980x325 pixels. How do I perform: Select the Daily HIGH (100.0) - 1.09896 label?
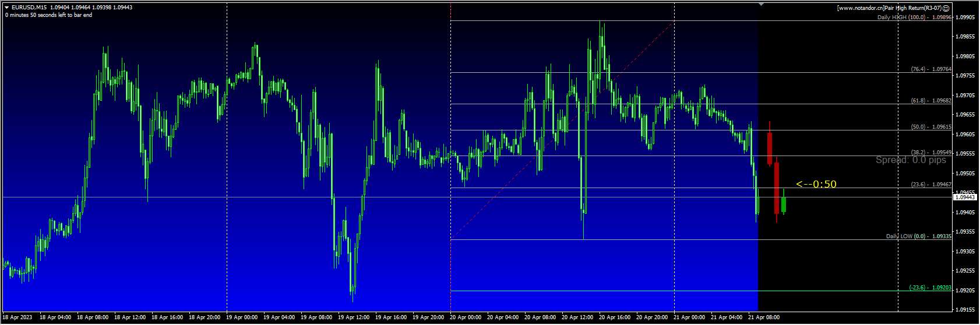[x=914, y=17]
